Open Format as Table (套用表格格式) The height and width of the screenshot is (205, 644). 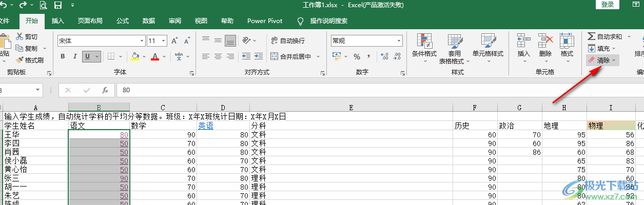[455, 48]
